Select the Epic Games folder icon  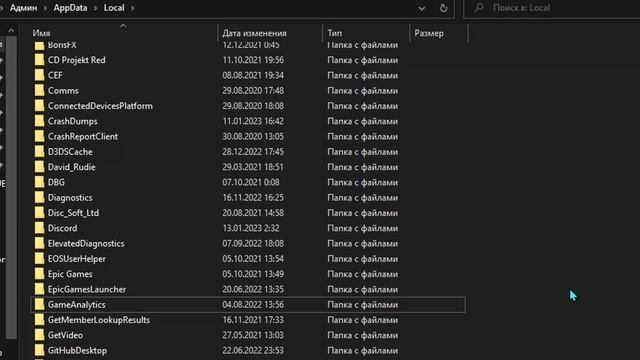[x=39, y=274]
